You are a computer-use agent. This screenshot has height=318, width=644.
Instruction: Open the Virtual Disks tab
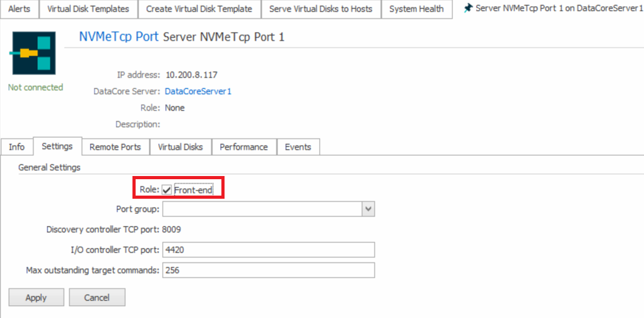click(180, 147)
